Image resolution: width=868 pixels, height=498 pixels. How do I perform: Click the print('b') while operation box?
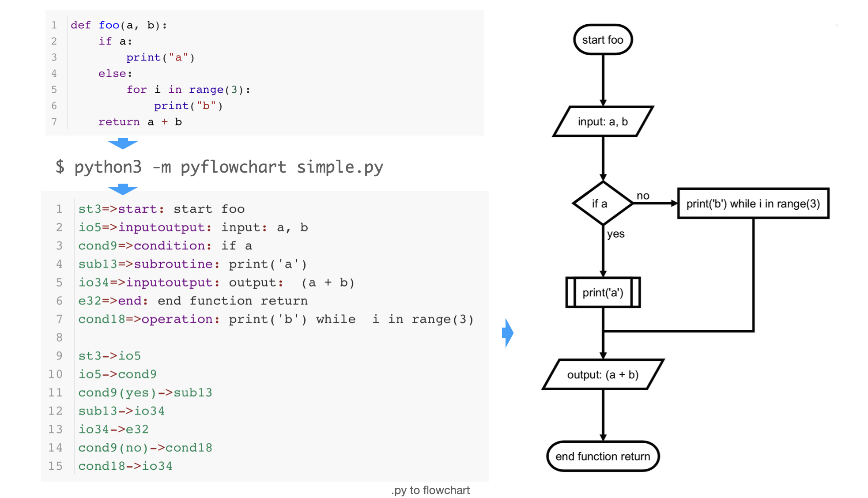tap(753, 204)
